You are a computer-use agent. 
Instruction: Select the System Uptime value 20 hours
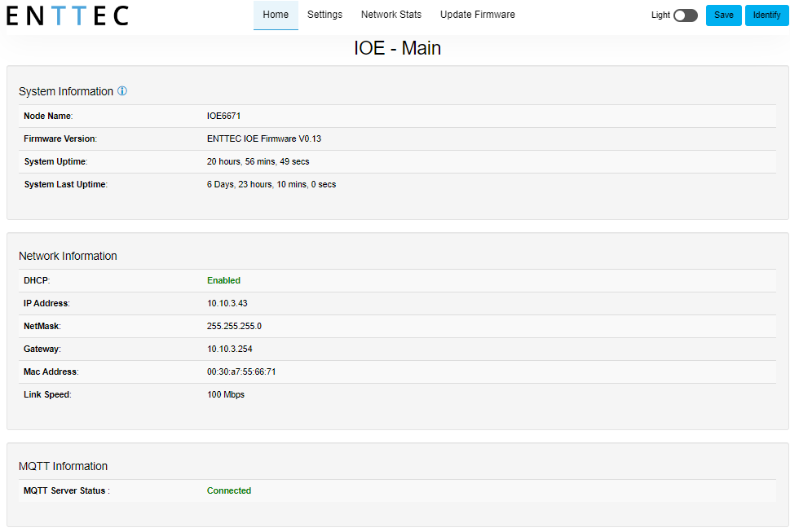point(258,161)
